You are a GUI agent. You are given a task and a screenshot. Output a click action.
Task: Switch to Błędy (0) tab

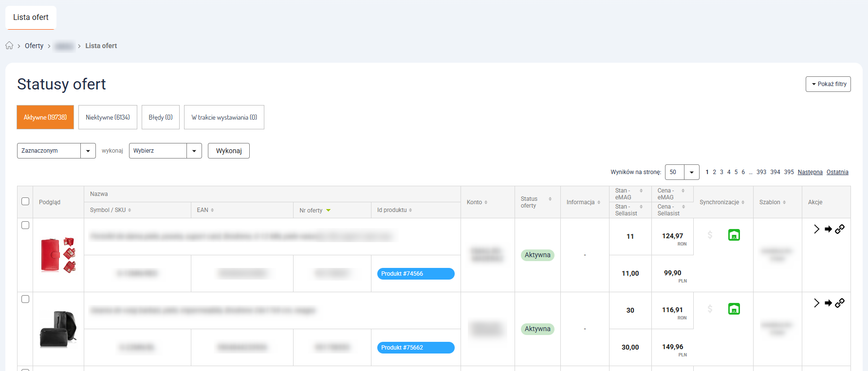161,117
